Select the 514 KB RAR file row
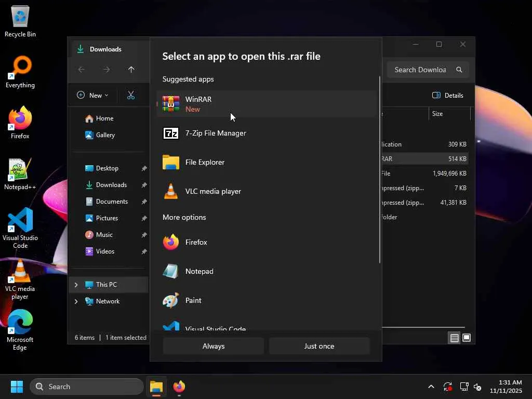This screenshot has height=399, width=532. (x=425, y=159)
